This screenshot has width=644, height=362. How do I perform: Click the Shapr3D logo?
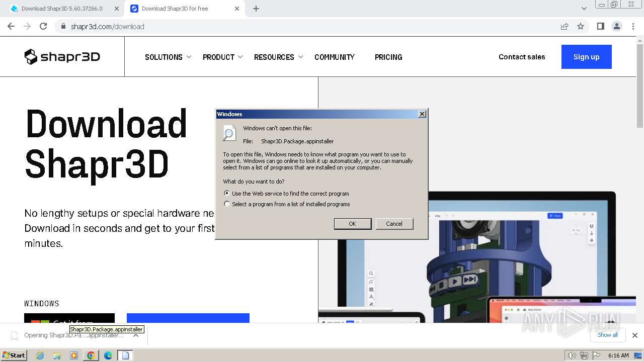(x=62, y=57)
